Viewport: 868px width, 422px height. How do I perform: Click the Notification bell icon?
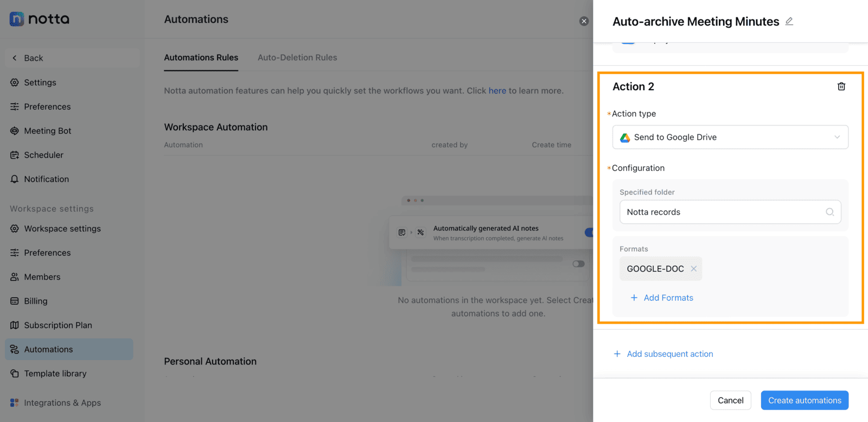point(15,179)
